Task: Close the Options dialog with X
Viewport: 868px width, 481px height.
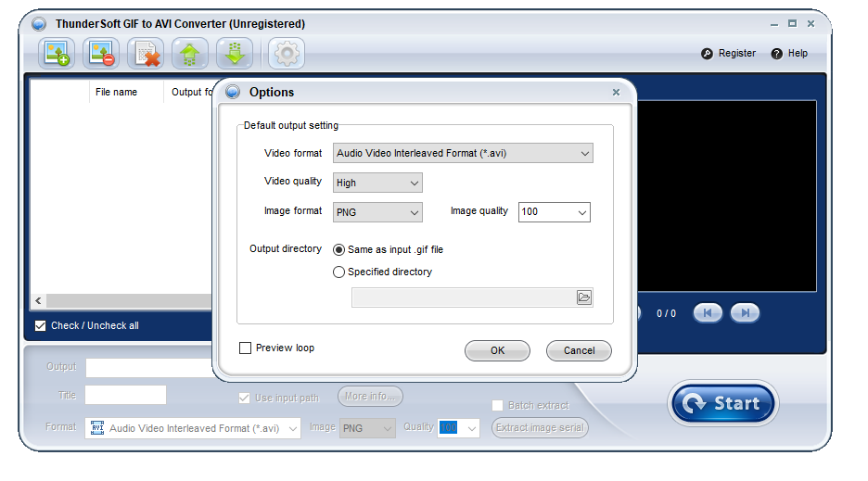Action: tap(616, 93)
